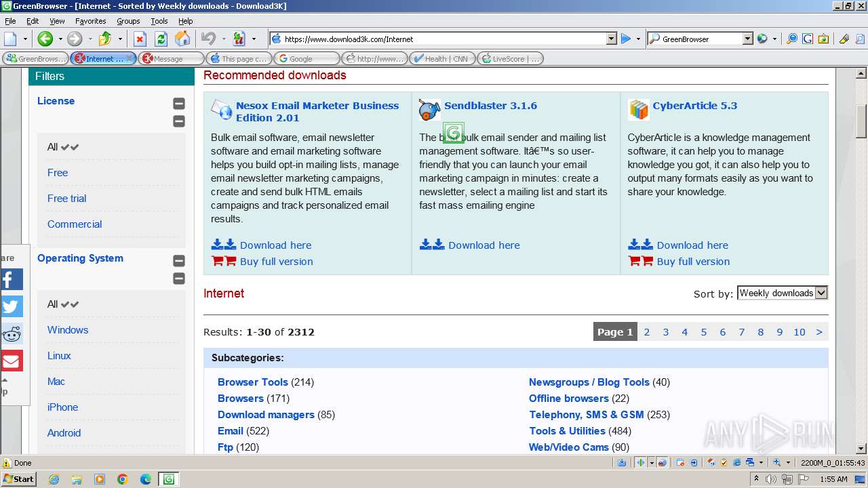
Task: Open the Browser Tools subcategory
Action: tap(253, 382)
